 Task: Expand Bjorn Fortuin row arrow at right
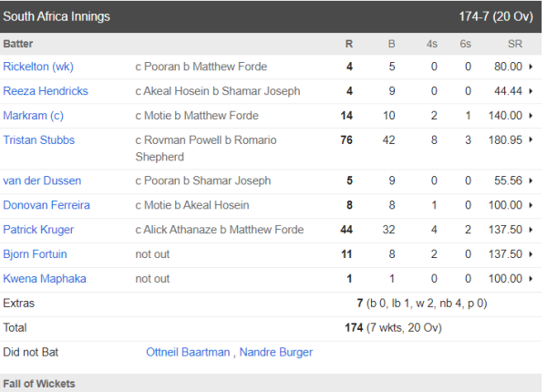click(x=532, y=254)
